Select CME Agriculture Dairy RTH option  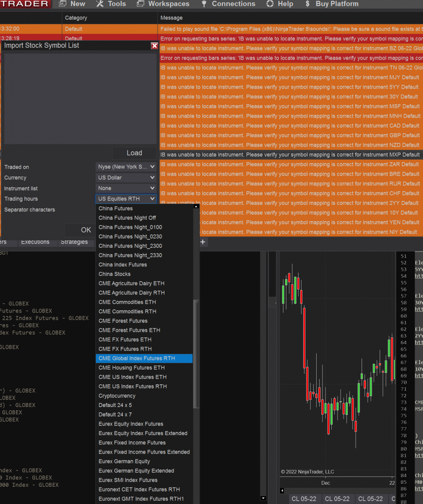144,293
